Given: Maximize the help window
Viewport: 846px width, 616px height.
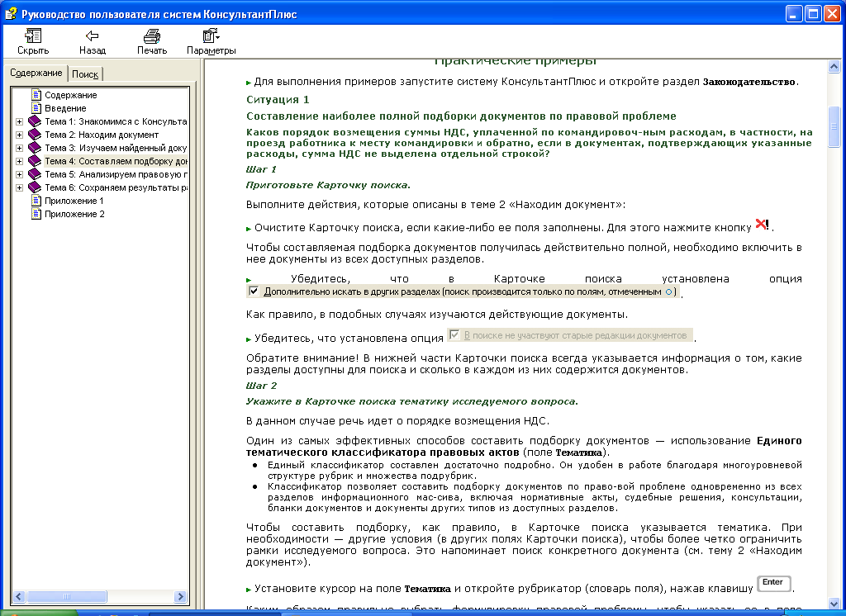Looking at the screenshot, I should (x=813, y=13).
